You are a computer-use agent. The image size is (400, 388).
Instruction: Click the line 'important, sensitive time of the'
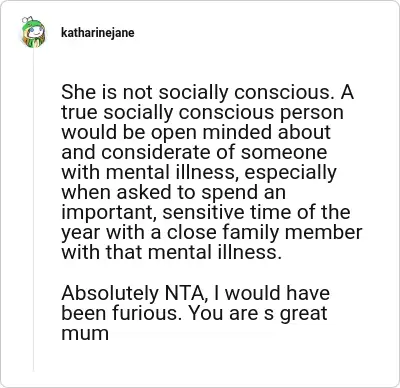pos(206,212)
